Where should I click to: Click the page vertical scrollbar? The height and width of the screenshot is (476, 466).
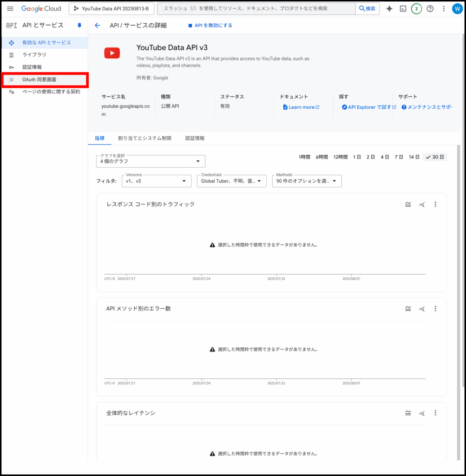463,210
